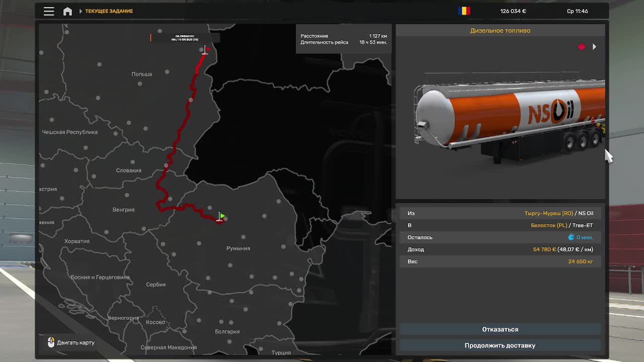This screenshot has height=362, width=644.
Task: Open the hamburger main menu
Action: [x=49, y=11]
